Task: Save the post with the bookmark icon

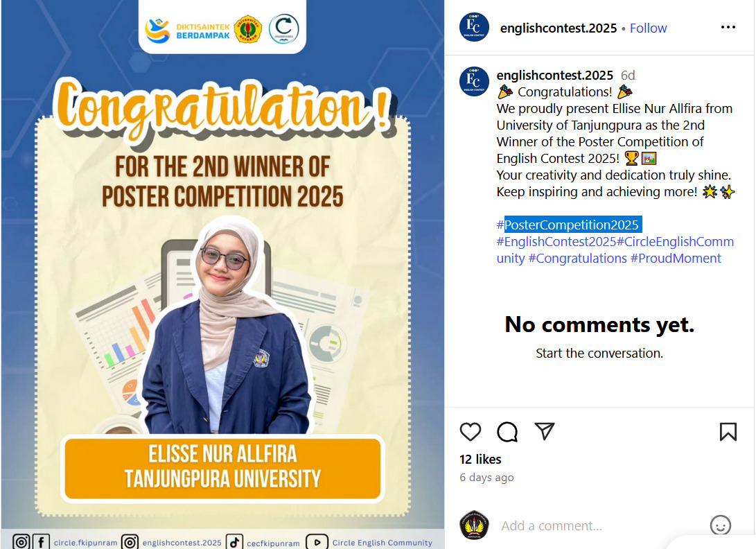Action: [728, 431]
